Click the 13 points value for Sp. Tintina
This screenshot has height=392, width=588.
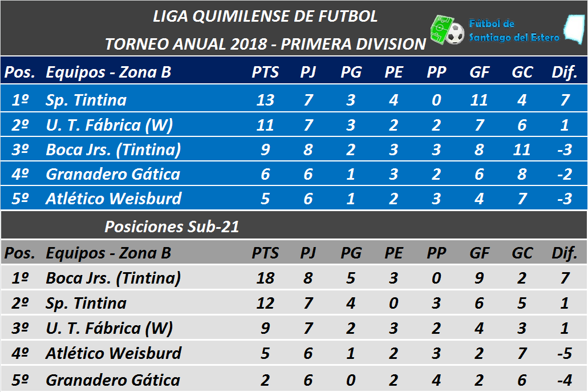(265, 100)
